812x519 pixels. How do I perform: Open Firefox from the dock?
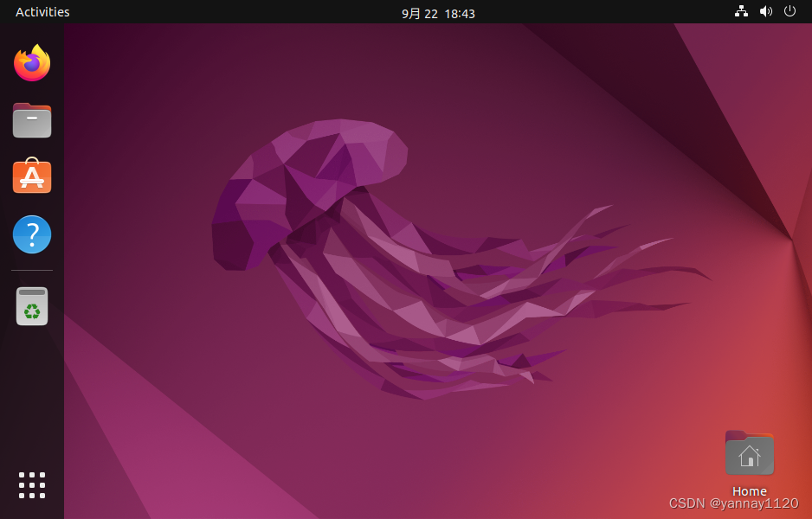[x=32, y=62]
